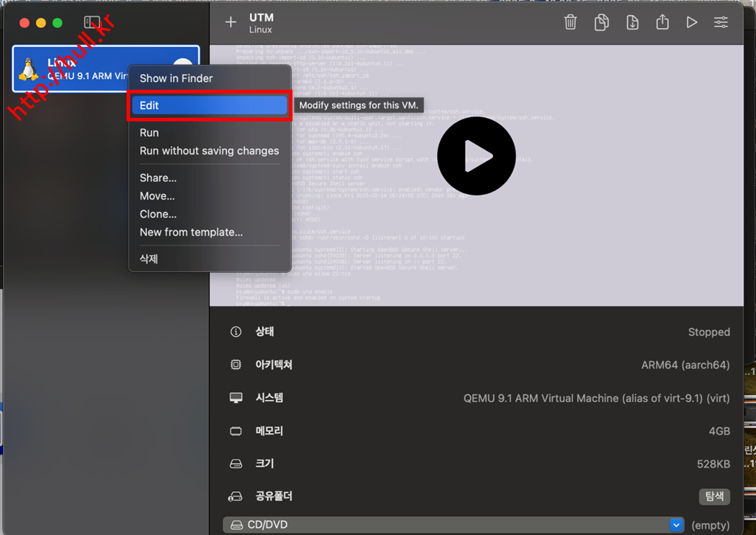Click the CPU chip icon beside 아키텍쳐

click(236, 365)
